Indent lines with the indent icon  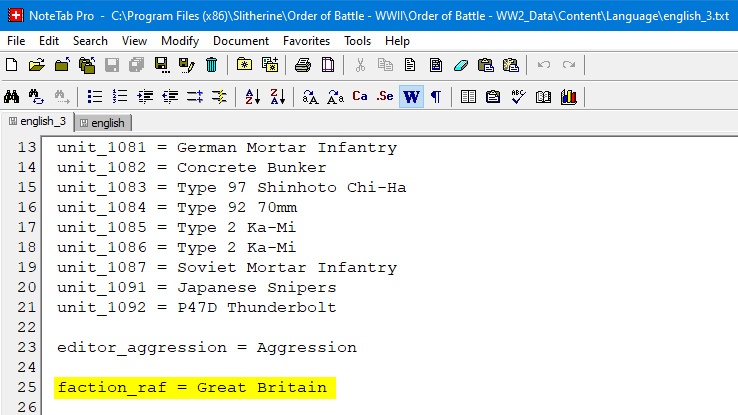(145, 97)
